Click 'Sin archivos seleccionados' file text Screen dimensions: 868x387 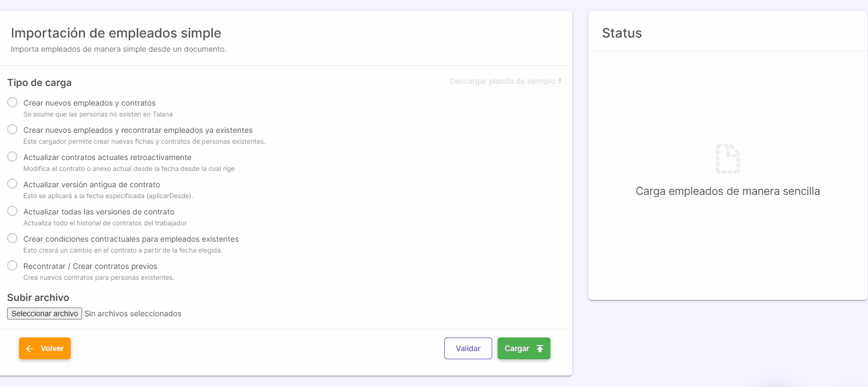[133, 314]
